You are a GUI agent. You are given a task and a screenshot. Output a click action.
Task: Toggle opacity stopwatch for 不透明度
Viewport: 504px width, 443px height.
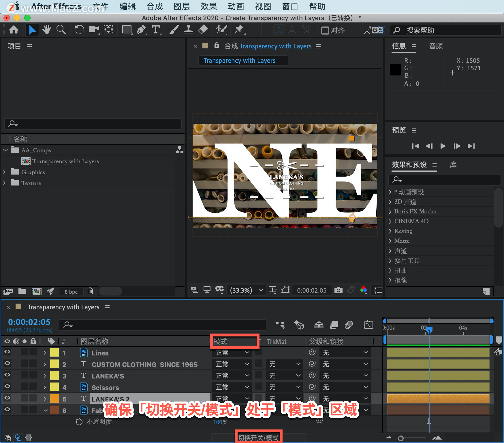(x=79, y=422)
